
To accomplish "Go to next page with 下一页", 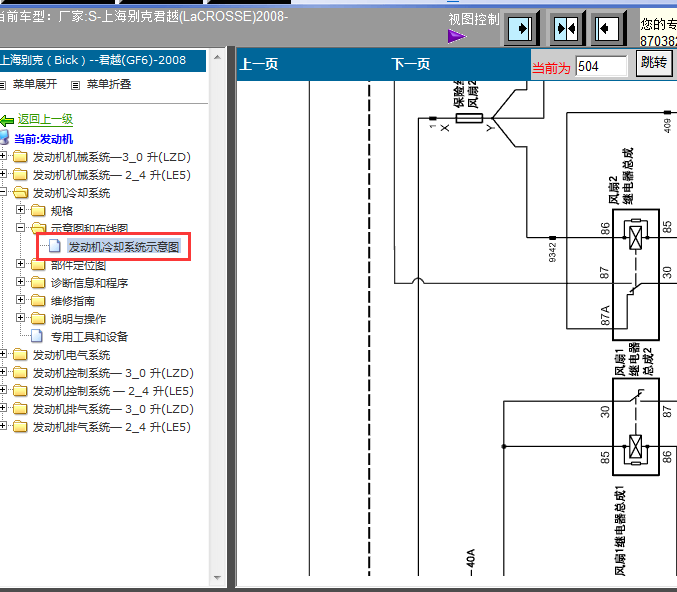I will pos(411,64).
